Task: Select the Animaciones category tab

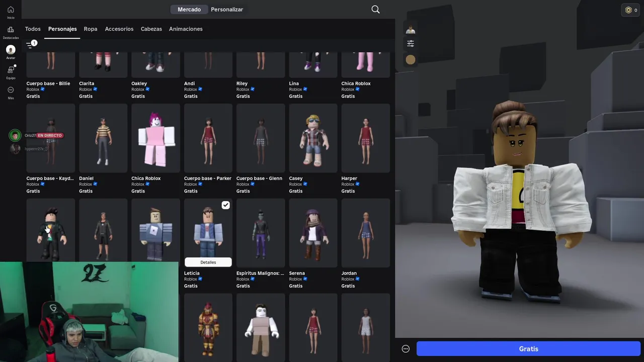Action: (x=186, y=29)
